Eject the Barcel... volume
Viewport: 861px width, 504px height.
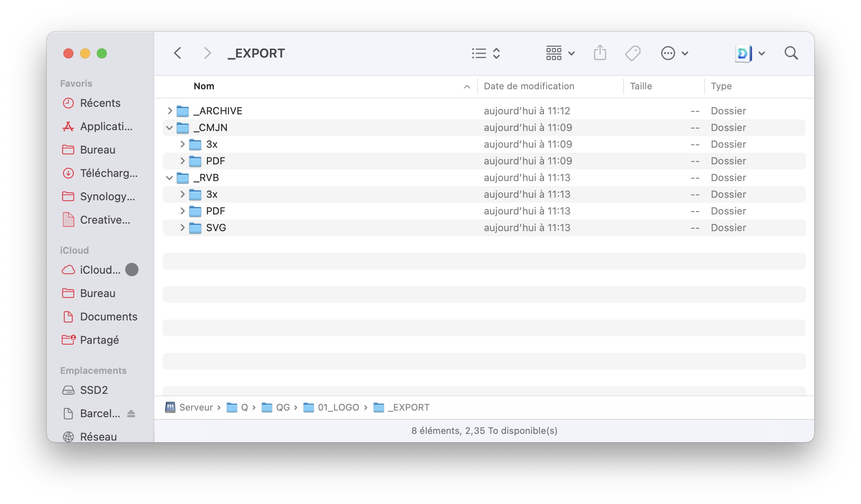coord(131,413)
